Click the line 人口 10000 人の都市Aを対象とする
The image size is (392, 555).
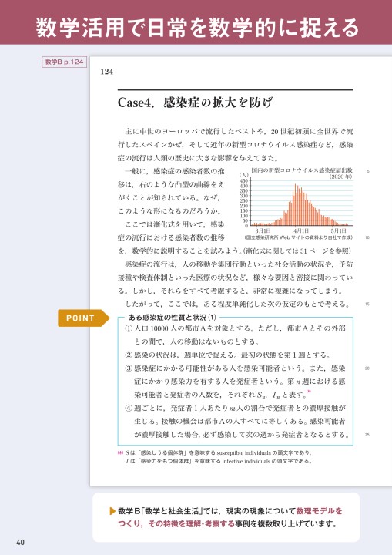[240, 328]
